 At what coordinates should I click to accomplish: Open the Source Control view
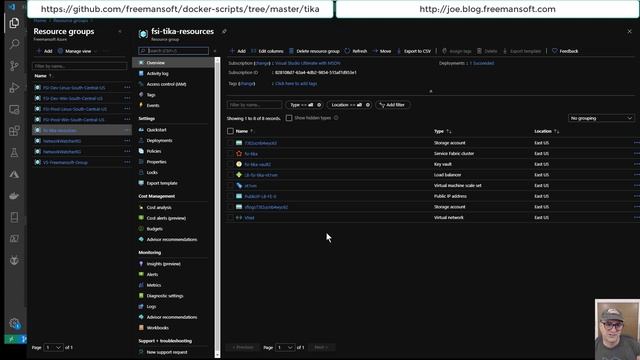point(14,66)
